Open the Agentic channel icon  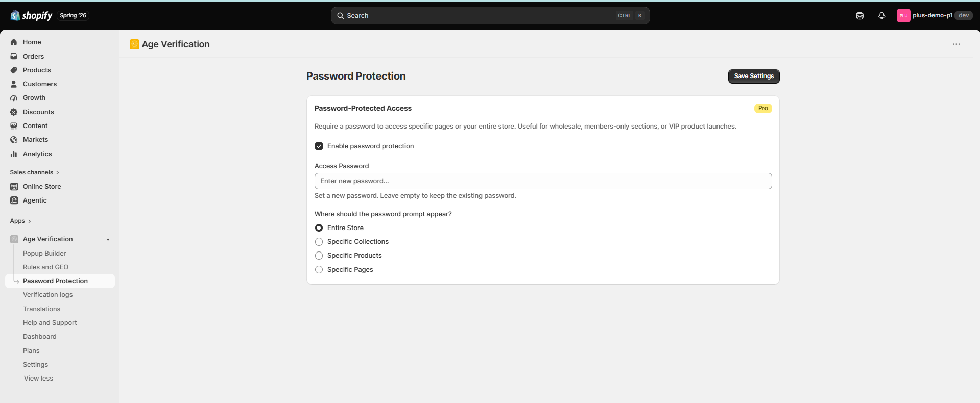14,200
